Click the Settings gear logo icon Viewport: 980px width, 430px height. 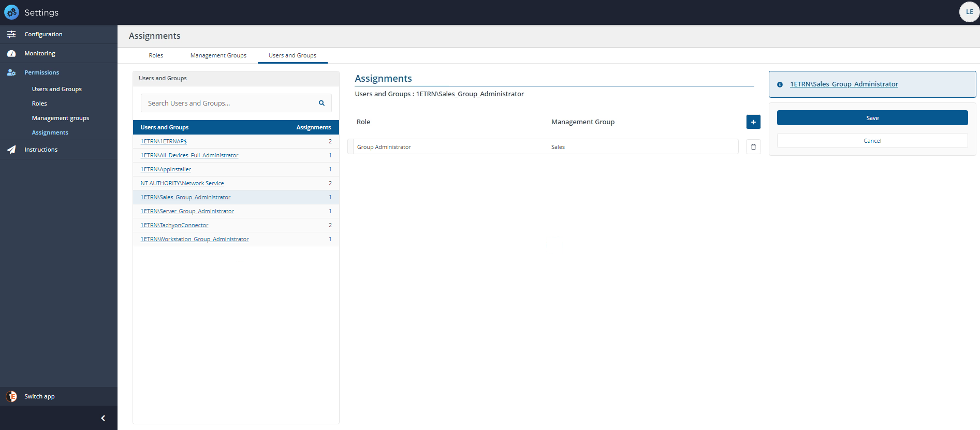[x=11, y=12]
